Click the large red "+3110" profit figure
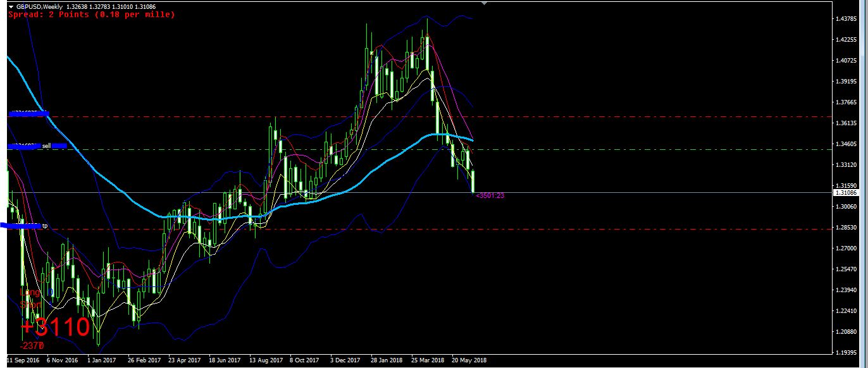Screen dimensions: 868x368 pyautogui.click(x=56, y=328)
